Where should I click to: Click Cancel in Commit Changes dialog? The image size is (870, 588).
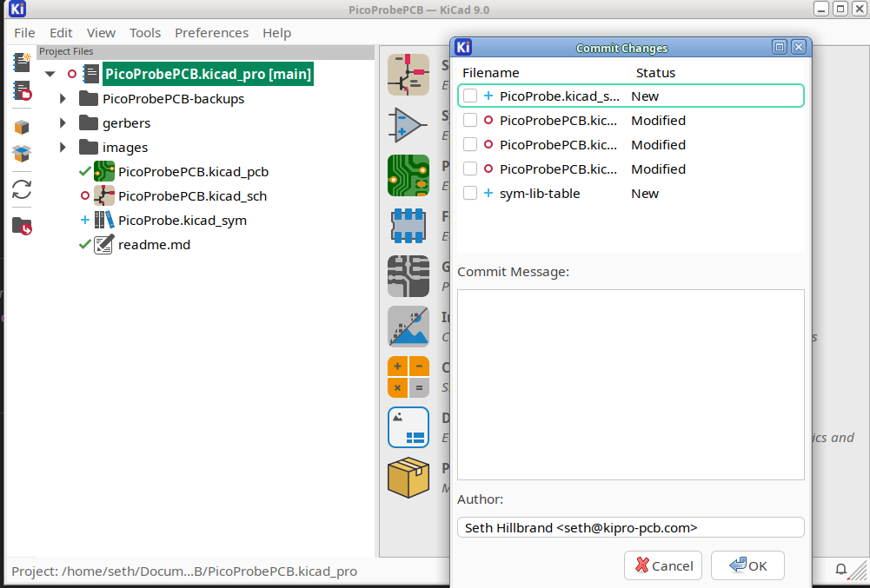(x=663, y=565)
